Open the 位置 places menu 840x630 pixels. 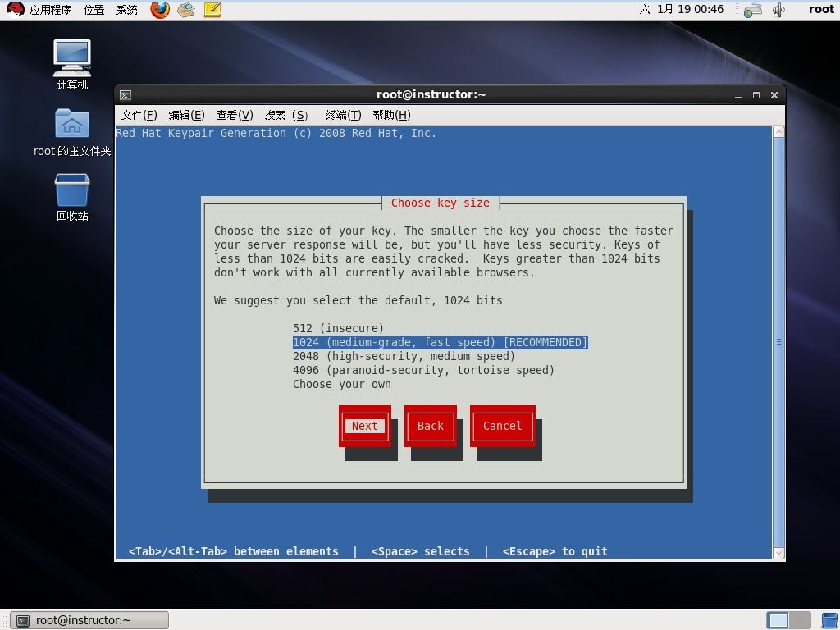pos(94,10)
